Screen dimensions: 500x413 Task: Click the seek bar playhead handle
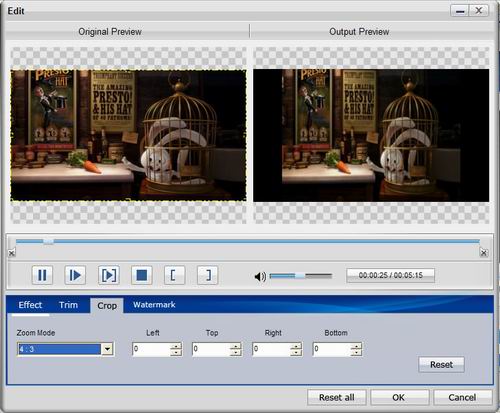point(49,241)
